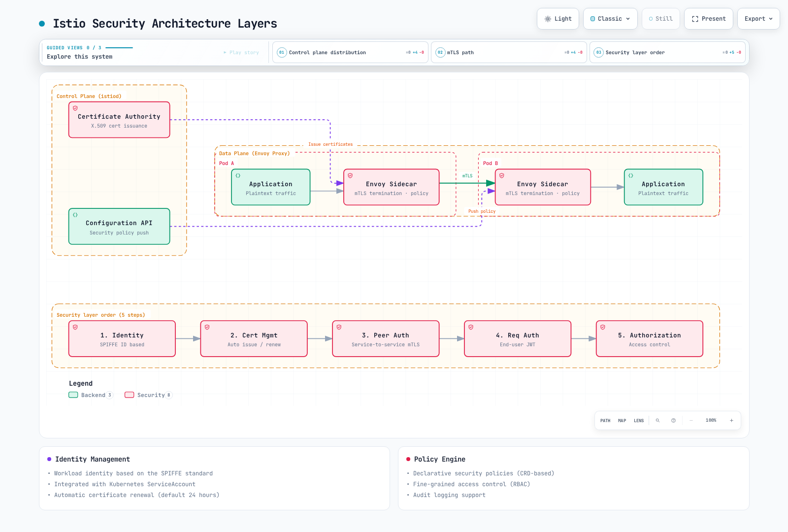Toggle Backend legend filter

click(91, 395)
